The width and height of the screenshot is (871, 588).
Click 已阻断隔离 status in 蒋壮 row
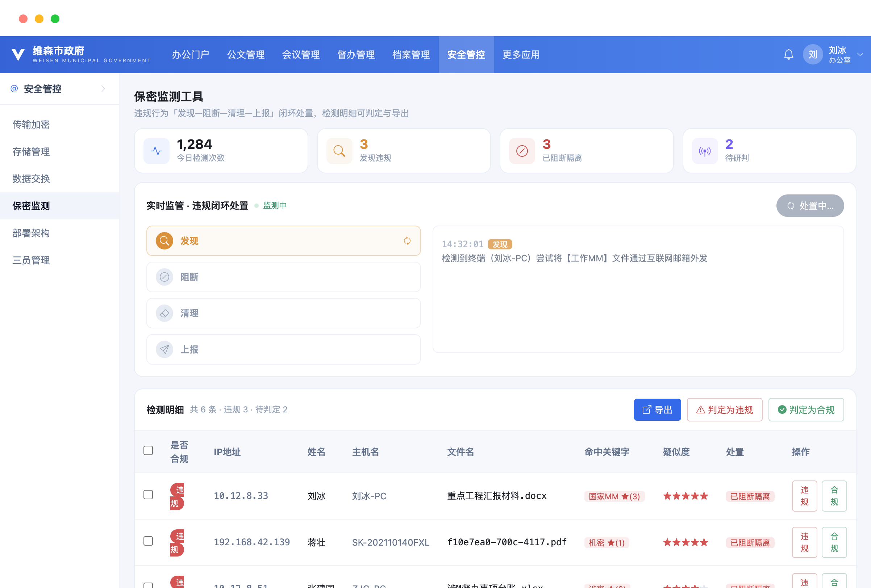coord(750,543)
